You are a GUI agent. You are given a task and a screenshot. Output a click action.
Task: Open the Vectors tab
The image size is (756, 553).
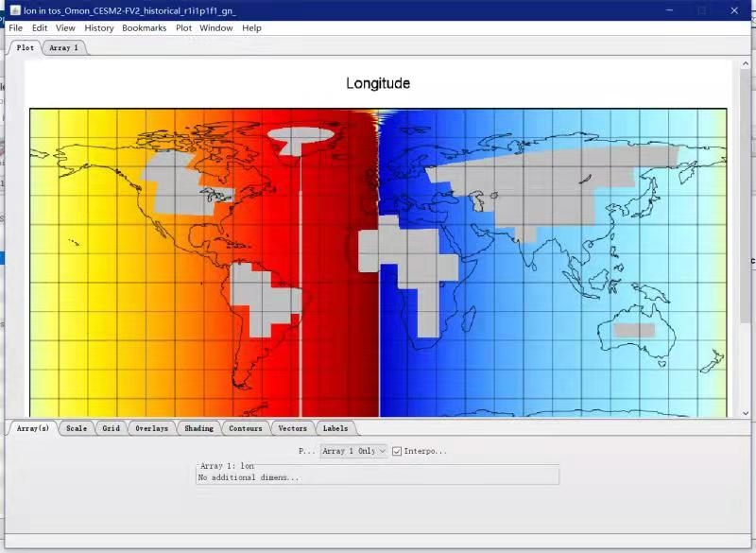(x=292, y=429)
